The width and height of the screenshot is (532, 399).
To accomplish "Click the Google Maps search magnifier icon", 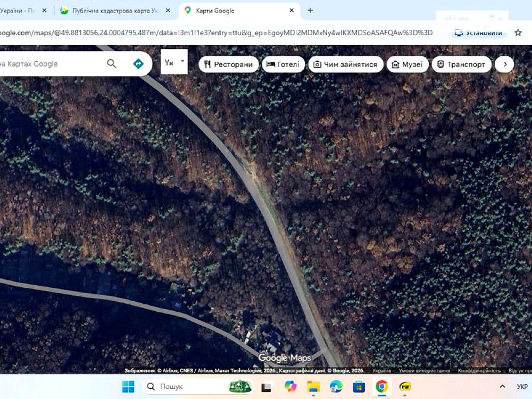I will pyautogui.click(x=112, y=64).
